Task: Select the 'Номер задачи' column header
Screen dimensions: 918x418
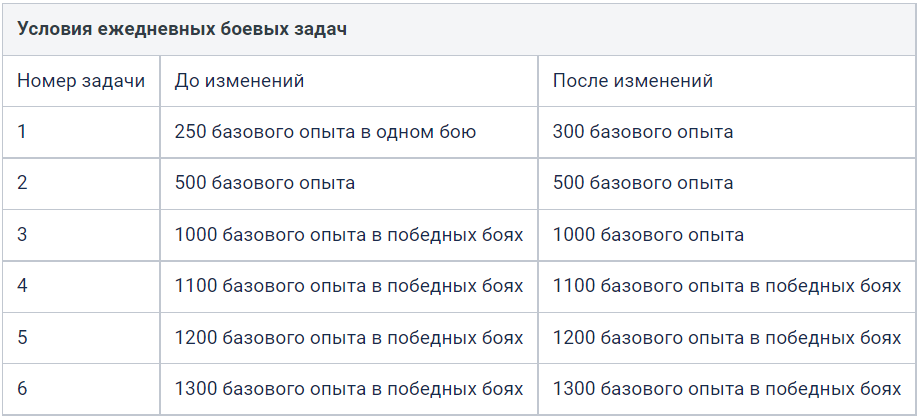Action: click(81, 81)
